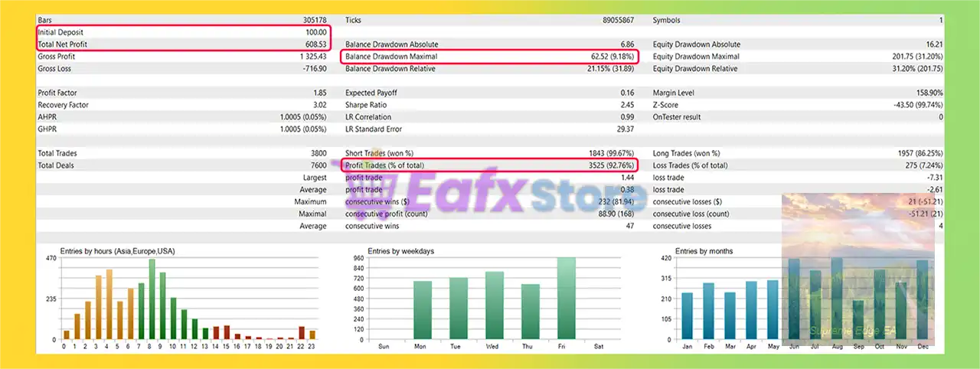The height and width of the screenshot is (369, 980).
Task: Click the hour 4 bar in hours chart
Action: tap(109, 305)
